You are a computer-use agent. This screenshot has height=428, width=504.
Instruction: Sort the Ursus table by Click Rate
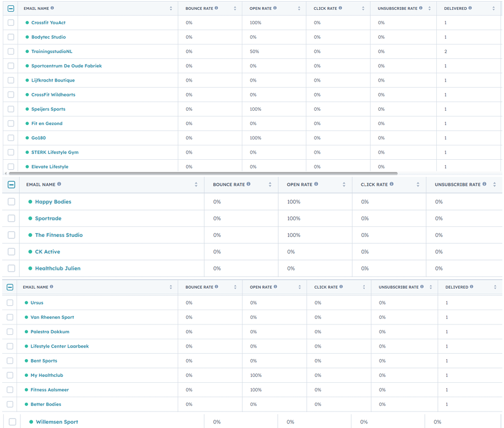click(x=364, y=288)
